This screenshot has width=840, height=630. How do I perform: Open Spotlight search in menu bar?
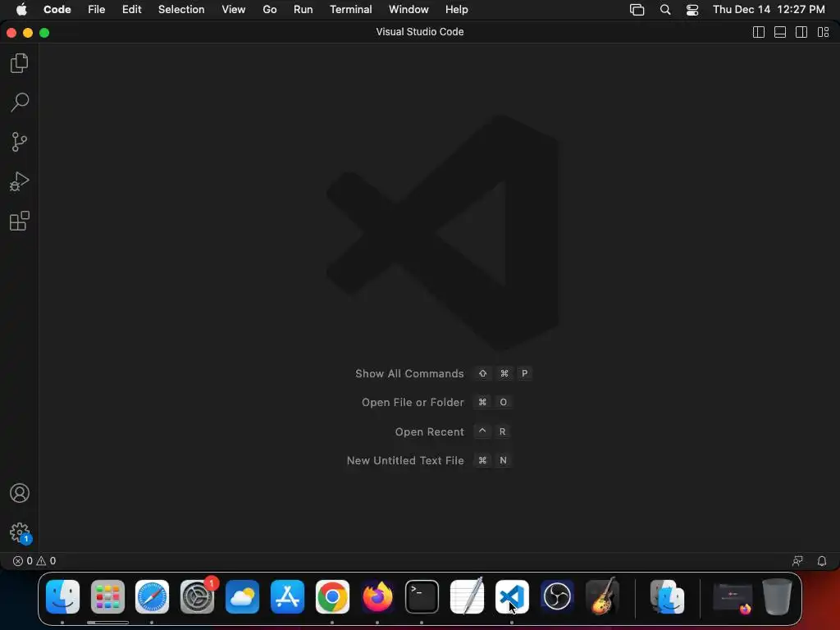pos(664,10)
